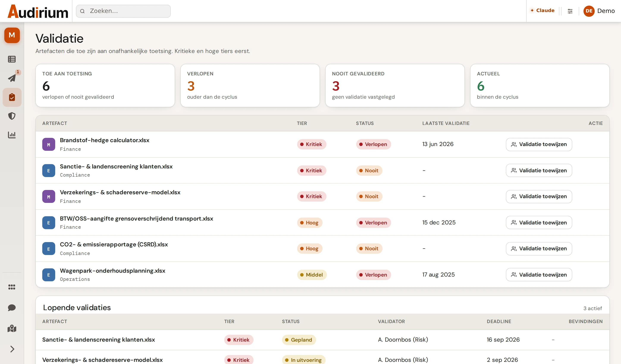Image resolution: width=621 pixels, height=364 pixels.
Task: Open the sliders settings icon in header
Action: point(570,11)
